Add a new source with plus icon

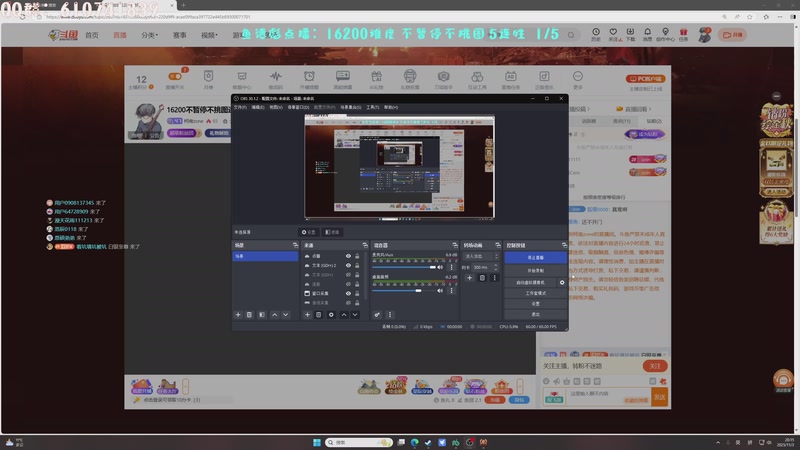pyautogui.click(x=307, y=315)
